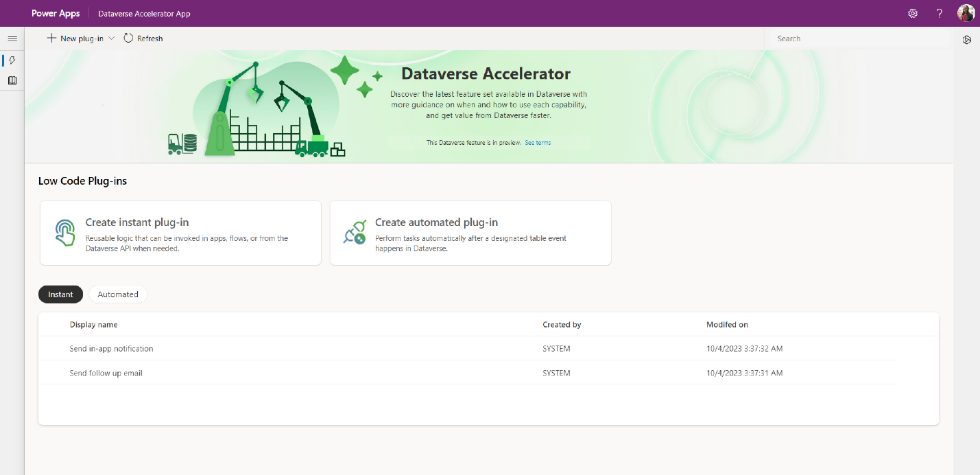Open Create instant plug-in card
The image size is (980, 475).
(180, 233)
